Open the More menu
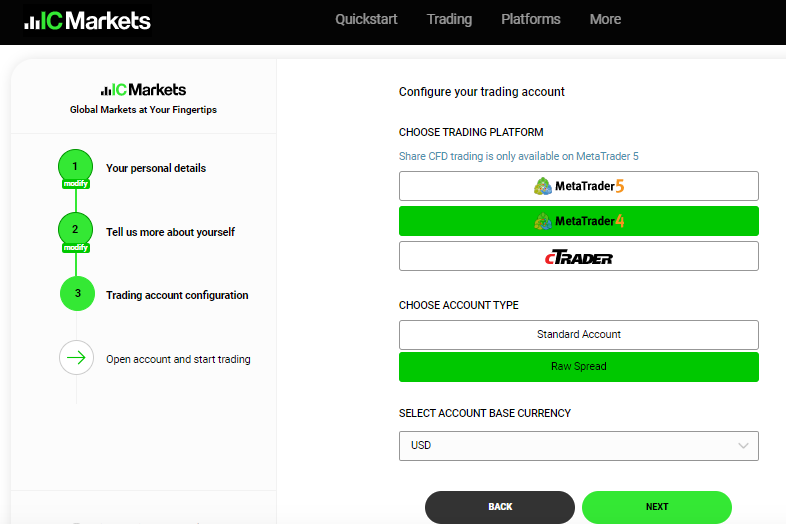This screenshot has height=524, width=786. point(605,19)
